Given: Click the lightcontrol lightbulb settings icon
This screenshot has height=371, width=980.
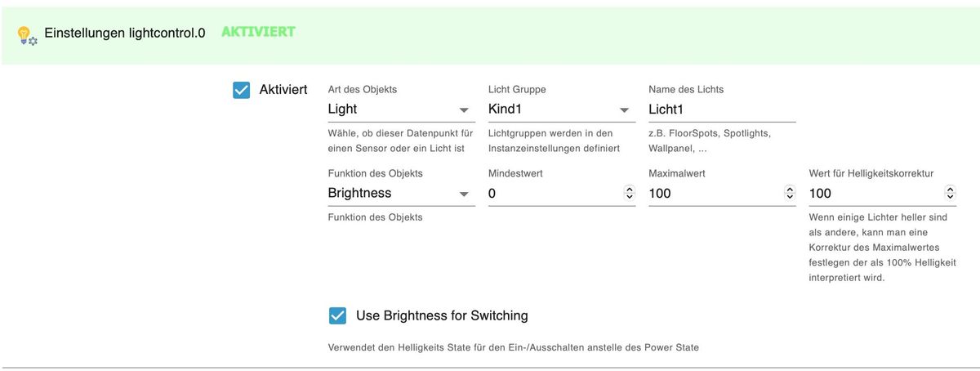Looking at the screenshot, I should click(x=27, y=35).
